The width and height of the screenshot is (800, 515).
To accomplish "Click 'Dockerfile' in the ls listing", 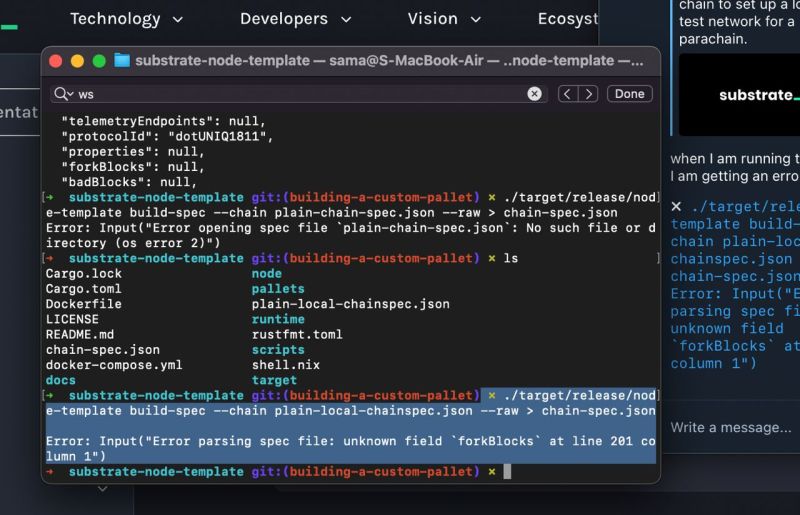I will click(84, 304).
